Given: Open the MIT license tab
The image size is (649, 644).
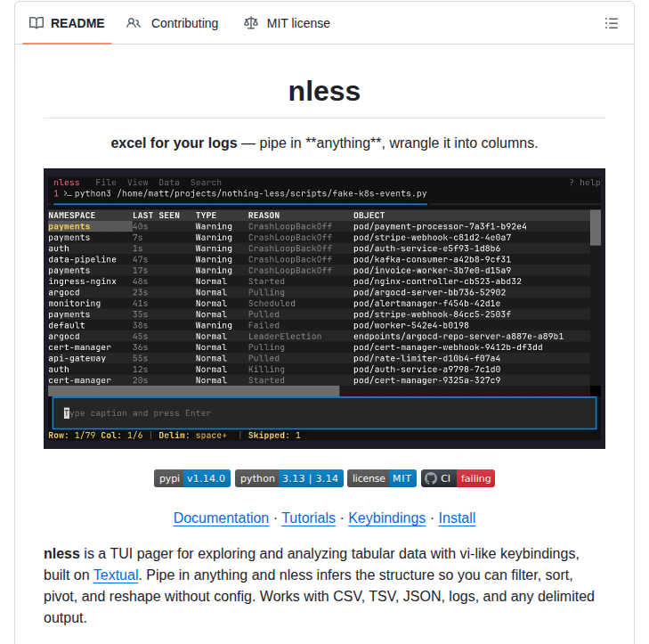Looking at the screenshot, I should tap(287, 23).
